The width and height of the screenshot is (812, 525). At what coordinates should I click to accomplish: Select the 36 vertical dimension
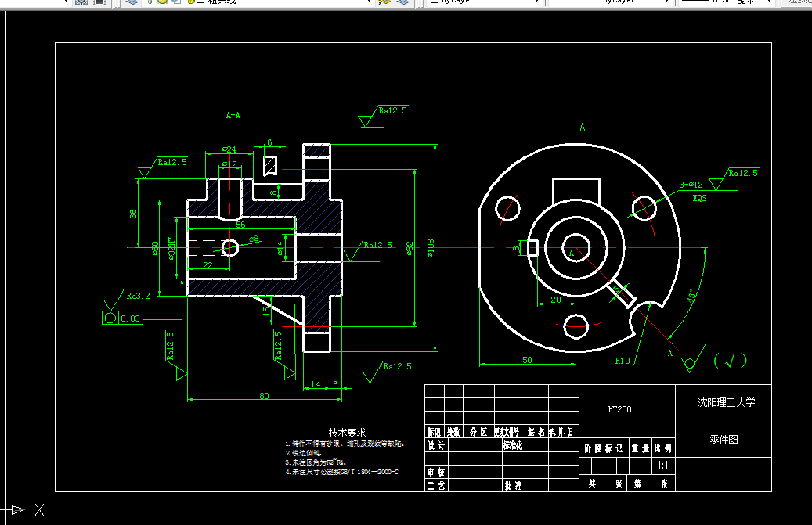click(133, 214)
